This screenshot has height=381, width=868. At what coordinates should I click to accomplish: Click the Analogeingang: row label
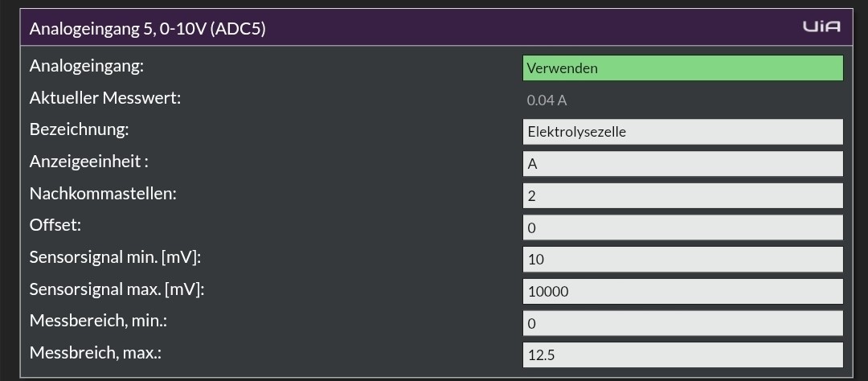tap(86, 67)
